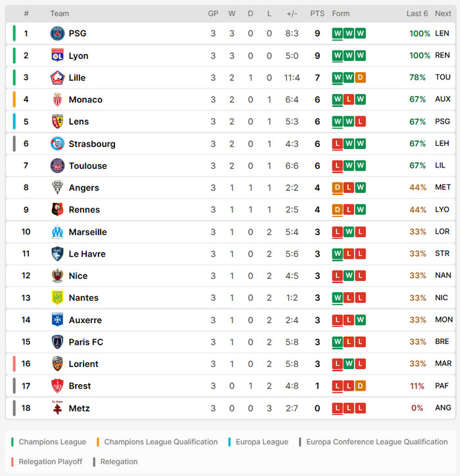Click the Last 6 column header
This screenshot has width=460, height=476.
point(417,13)
